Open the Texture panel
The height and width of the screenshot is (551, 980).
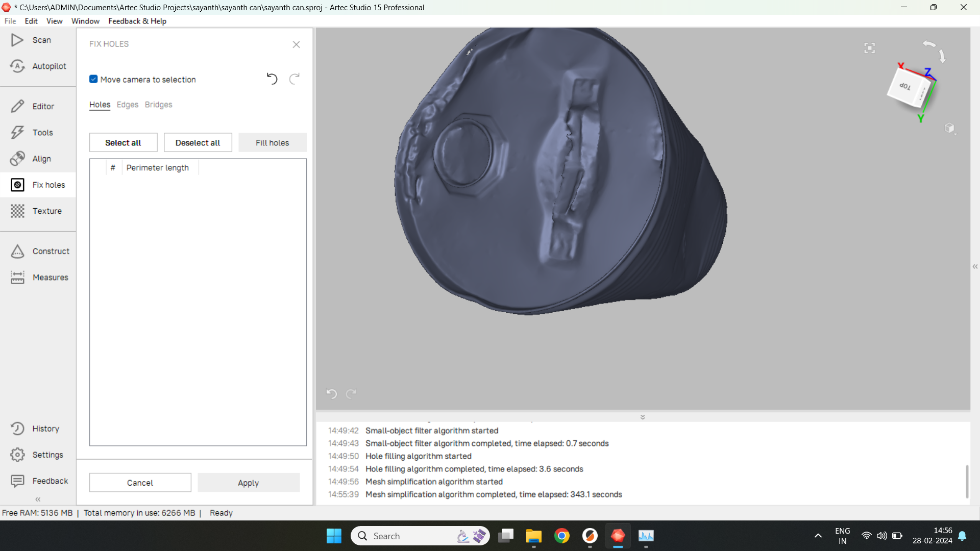click(17, 211)
